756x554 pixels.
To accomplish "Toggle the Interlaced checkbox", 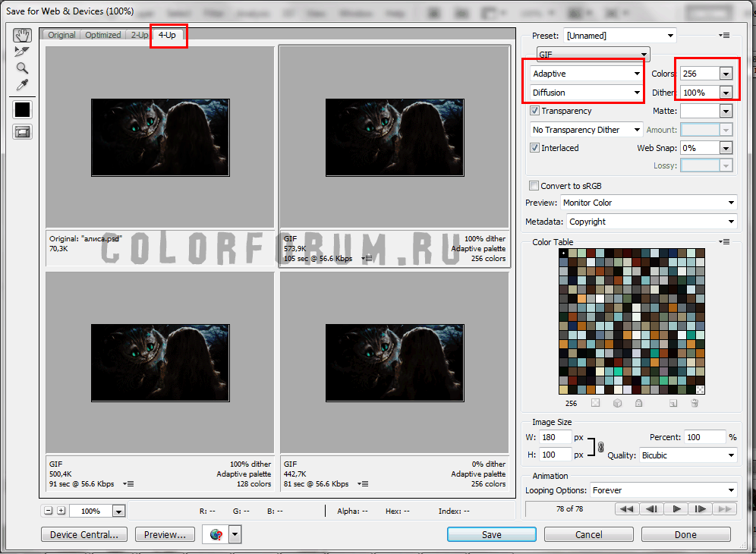I will pyautogui.click(x=534, y=147).
